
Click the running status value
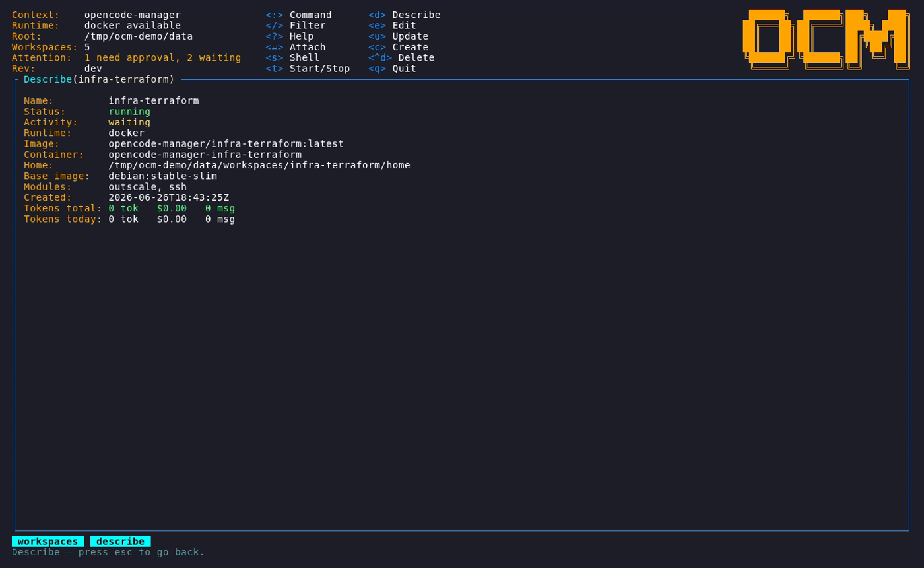pyautogui.click(x=129, y=112)
